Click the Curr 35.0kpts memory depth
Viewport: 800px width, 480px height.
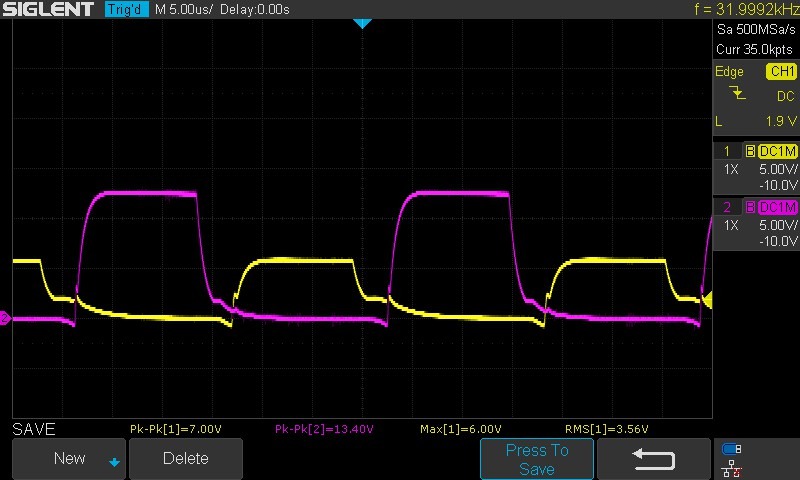[x=754, y=49]
